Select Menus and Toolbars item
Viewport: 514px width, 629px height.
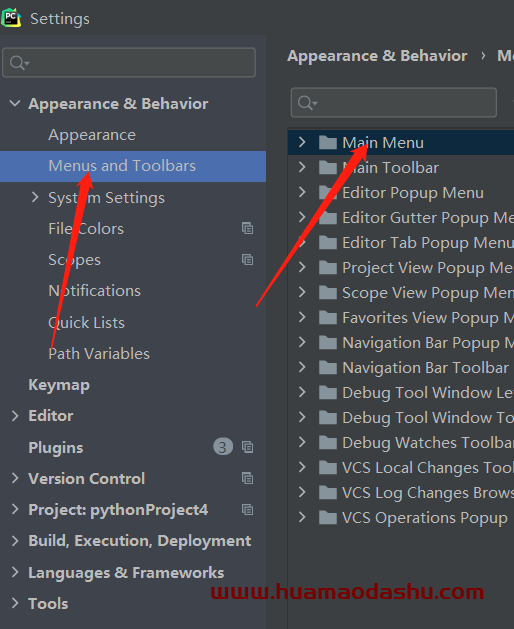[x=133, y=166]
